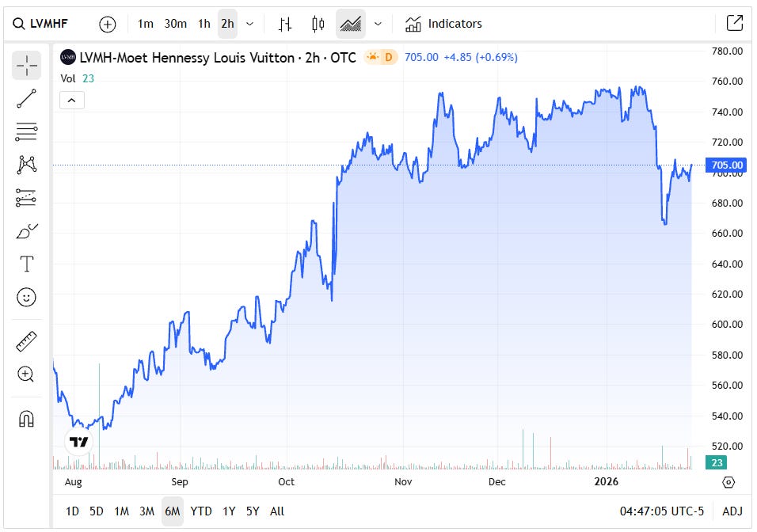Click the Oct time axis label
Viewport: 757px width, 532px height.
[x=287, y=482]
